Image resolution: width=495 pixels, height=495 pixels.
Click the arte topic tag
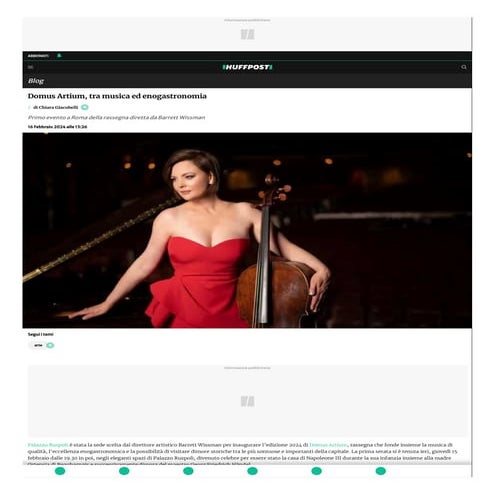tap(38, 345)
